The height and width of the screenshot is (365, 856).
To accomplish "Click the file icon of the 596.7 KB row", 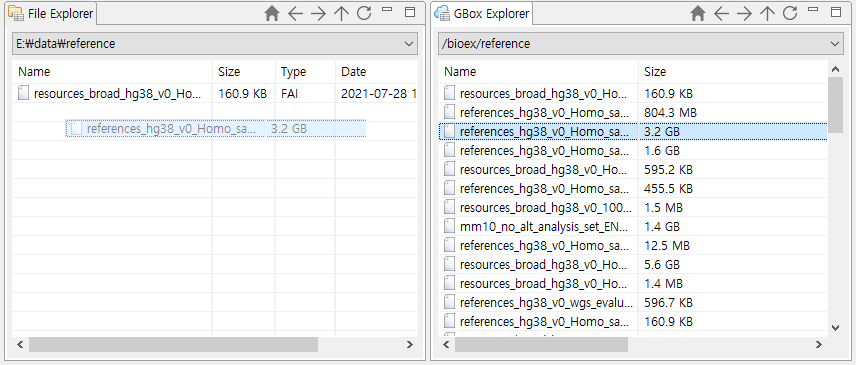I will point(449,302).
